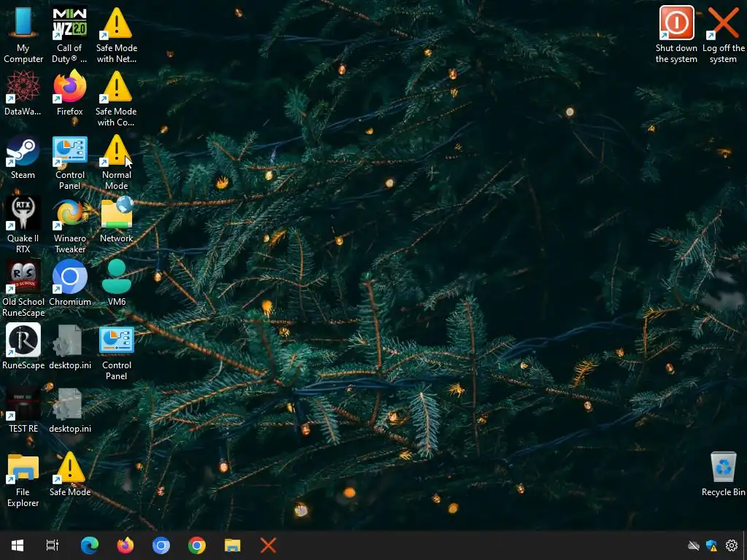Image resolution: width=747 pixels, height=560 pixels.
Task: Select the Old School RuneScape shortcut
Action: 23,289
